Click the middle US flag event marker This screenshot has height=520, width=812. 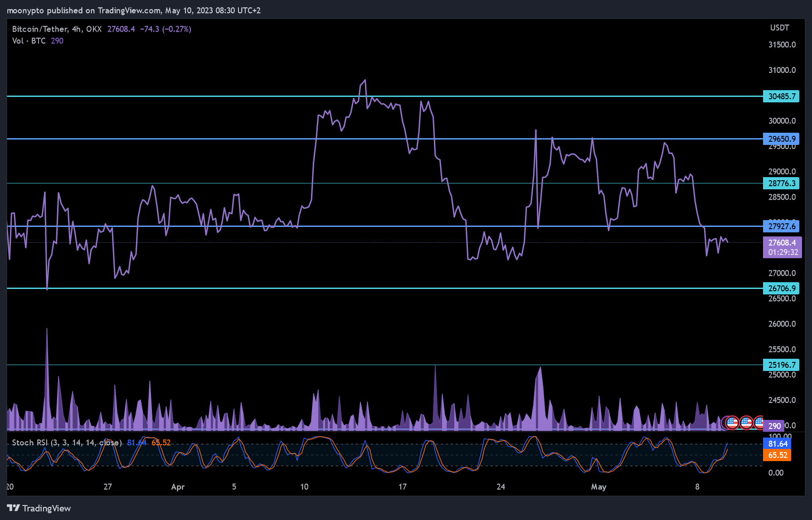coord(746,423)
